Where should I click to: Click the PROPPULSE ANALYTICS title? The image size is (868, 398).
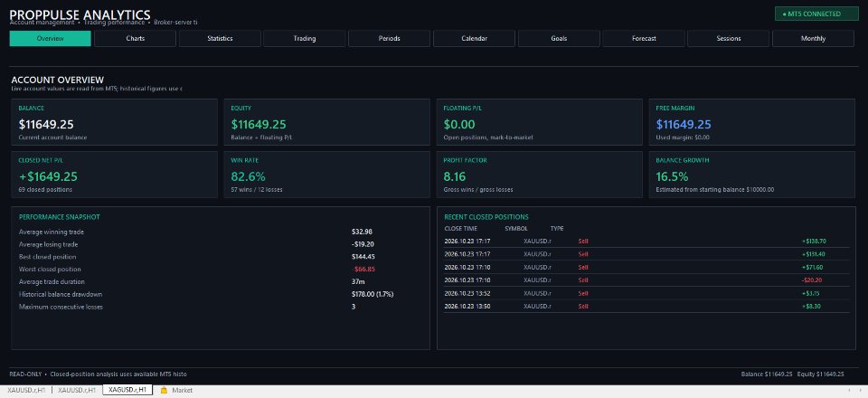point(80,14)
